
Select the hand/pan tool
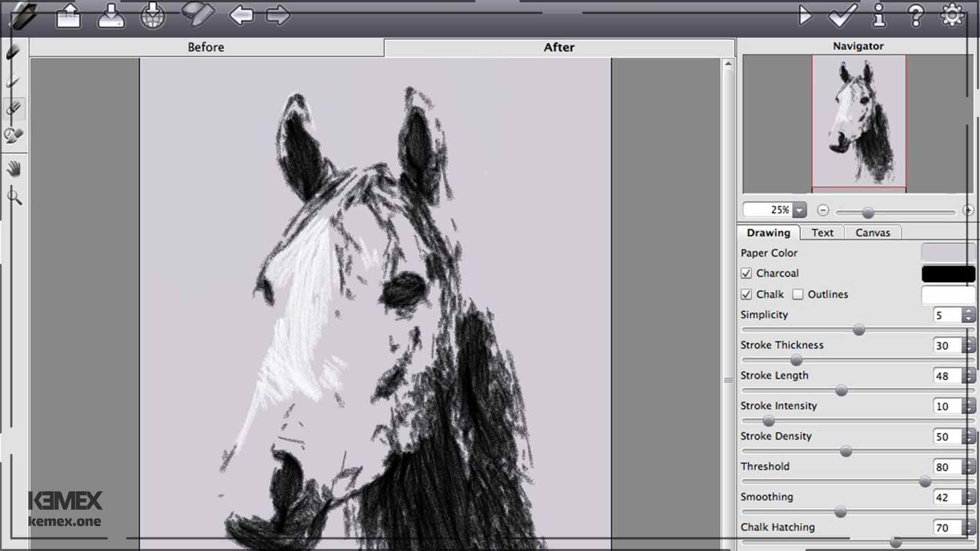pos(15,167)
